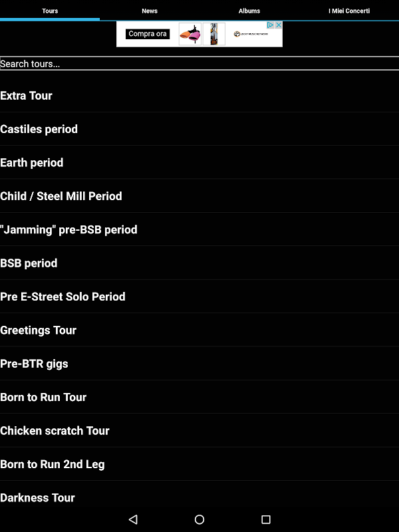The width and height of the screenshot is (399, 532).
Task: Open the Born to Run Tour entry
Action: (43, 397)
